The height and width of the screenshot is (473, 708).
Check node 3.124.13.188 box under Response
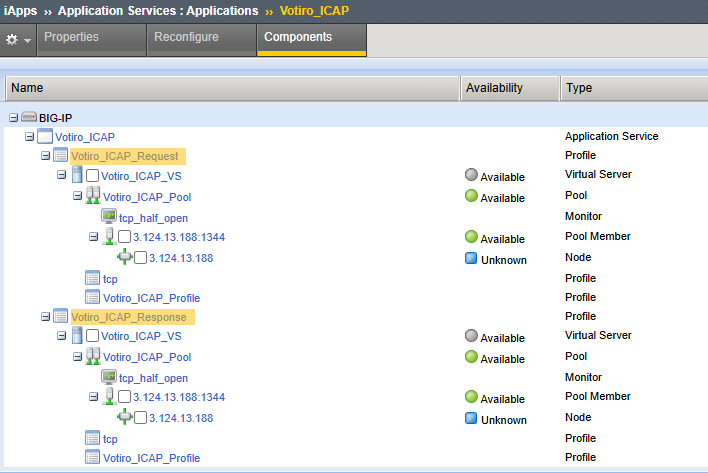tap(140, 417)
